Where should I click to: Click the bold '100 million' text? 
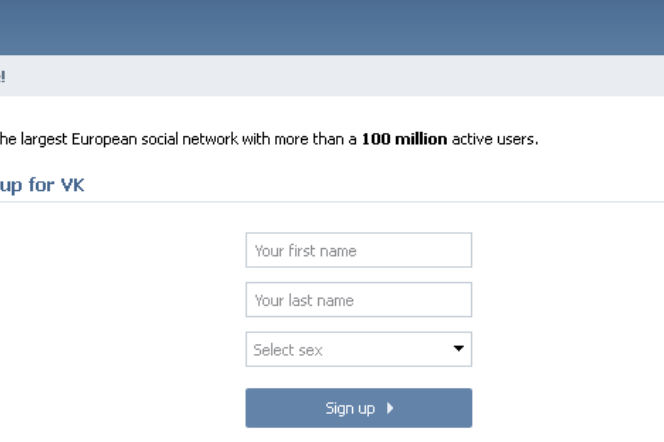pyautogui.click(x=404, y=139)
